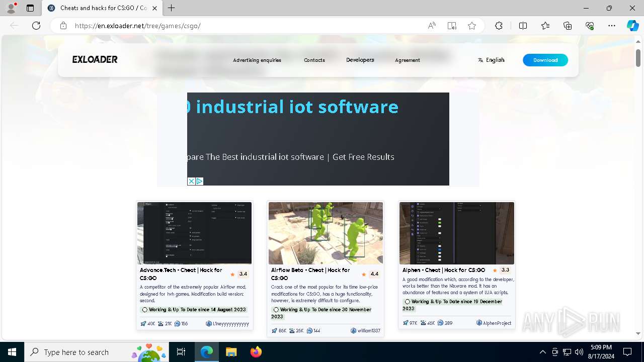The width and height of the screenshot is (644, 362).
Task: Open Browser essentials heart icon
Action: [x=590, y=26]
